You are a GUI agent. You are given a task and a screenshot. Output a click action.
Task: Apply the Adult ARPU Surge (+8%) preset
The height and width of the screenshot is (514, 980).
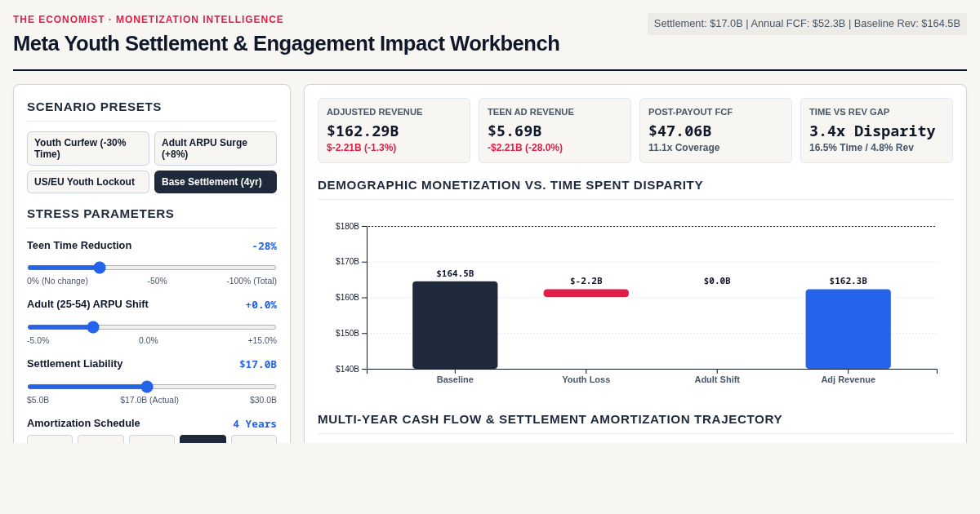tap(216, 148)
